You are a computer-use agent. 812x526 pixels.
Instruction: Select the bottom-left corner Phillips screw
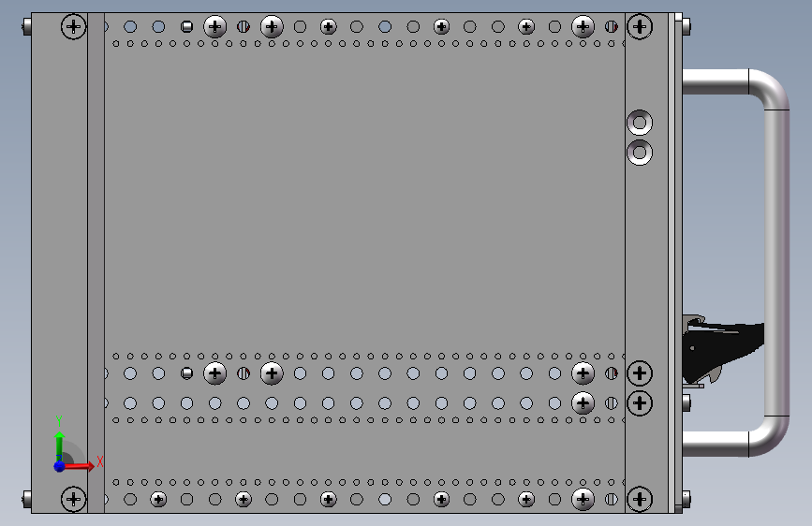pyautogui.click(x=74, y=499)
